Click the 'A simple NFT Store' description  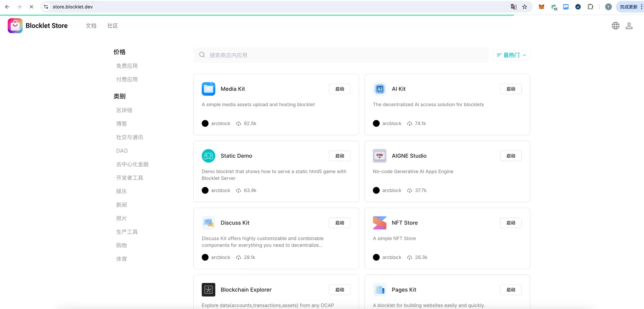394,239
